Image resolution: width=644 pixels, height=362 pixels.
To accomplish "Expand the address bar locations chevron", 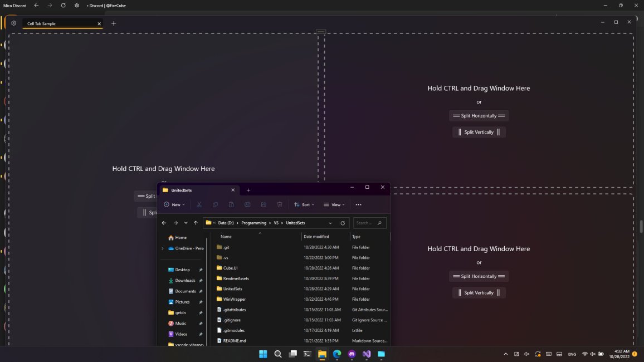I will 330,223.
